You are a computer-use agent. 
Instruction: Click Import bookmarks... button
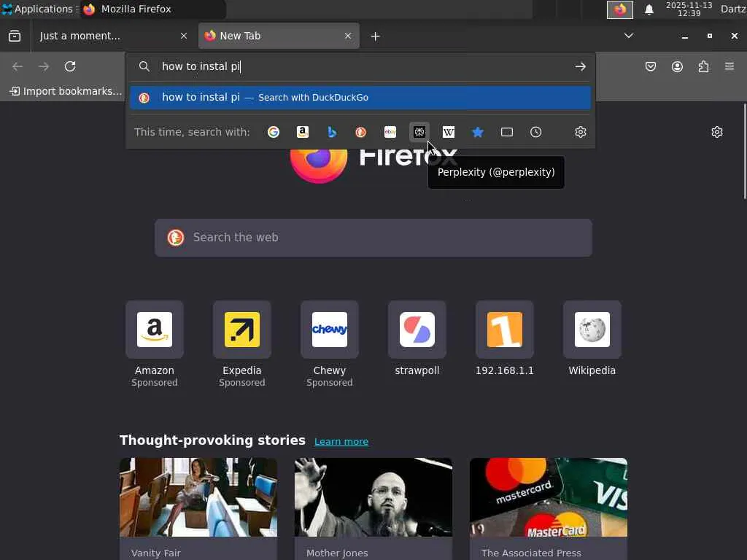pos(66,91)
